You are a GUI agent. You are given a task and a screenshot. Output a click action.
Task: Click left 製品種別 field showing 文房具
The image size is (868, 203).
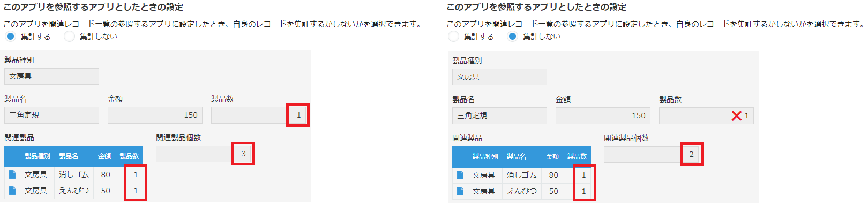coord(51,76)
